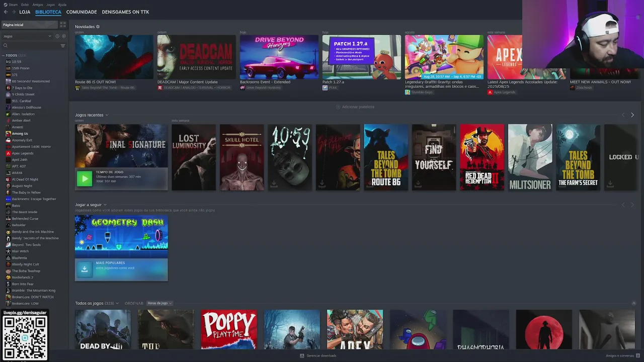The height and width of the screenshot is (362, 644).
Task: Open the Steam menu
Action: (x=13, y=5)
